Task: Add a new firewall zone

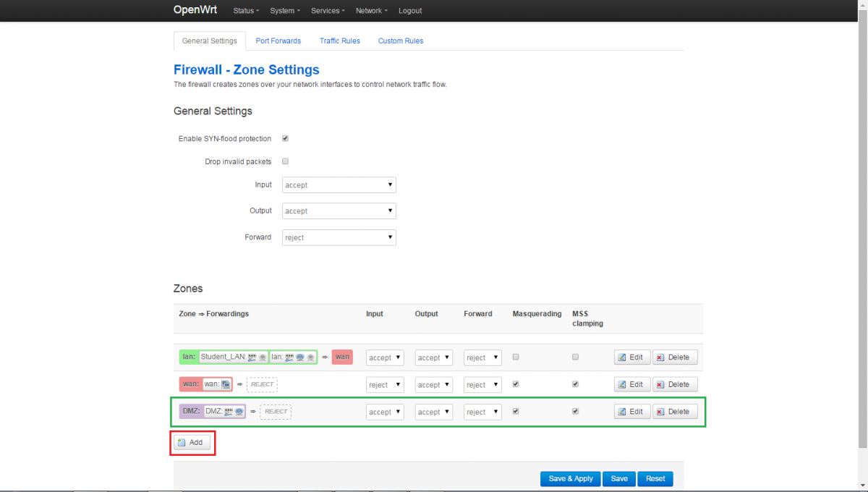Action: (192, 442)
